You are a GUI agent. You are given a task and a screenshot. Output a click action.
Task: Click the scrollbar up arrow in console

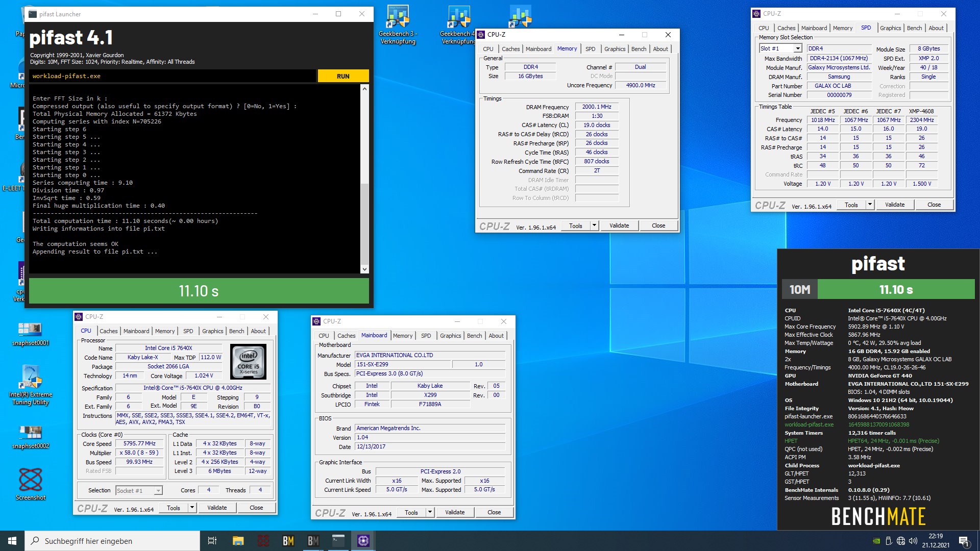point(364,89)
